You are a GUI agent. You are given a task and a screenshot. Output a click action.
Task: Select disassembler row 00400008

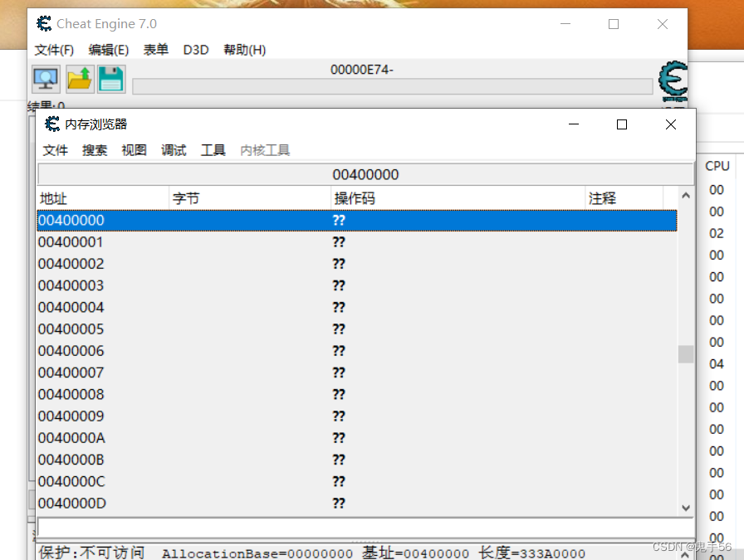[x=357, y=395]
